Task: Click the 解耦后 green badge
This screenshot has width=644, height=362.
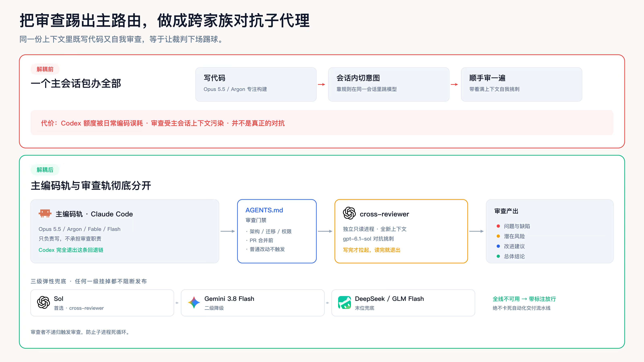Action: click(45, 170)
